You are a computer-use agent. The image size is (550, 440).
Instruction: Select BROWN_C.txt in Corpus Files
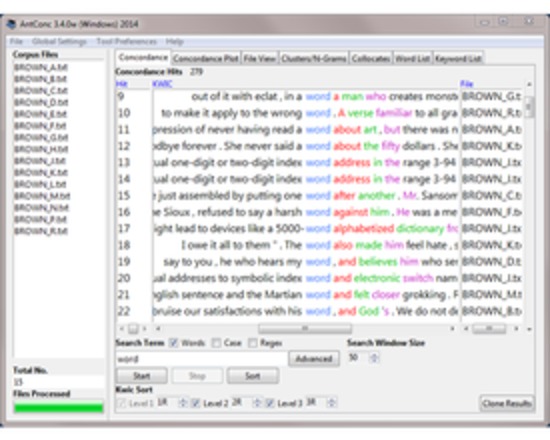(x=41, y=91)
